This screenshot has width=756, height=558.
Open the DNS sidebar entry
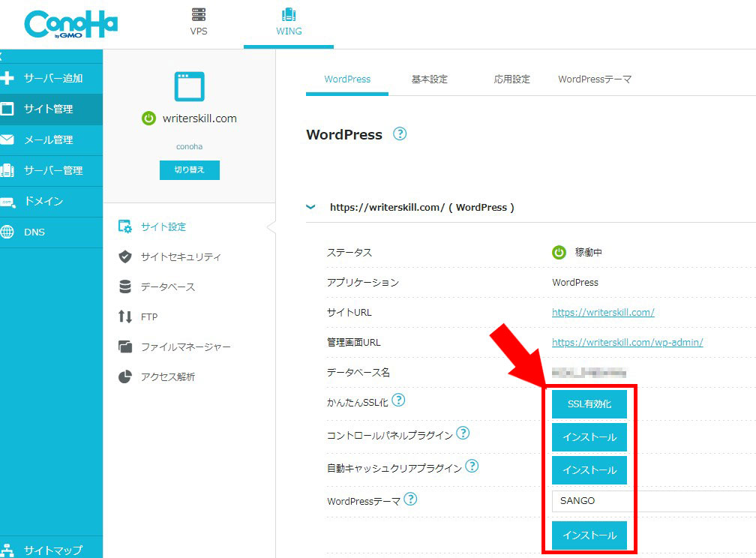(x=51, y=232)
